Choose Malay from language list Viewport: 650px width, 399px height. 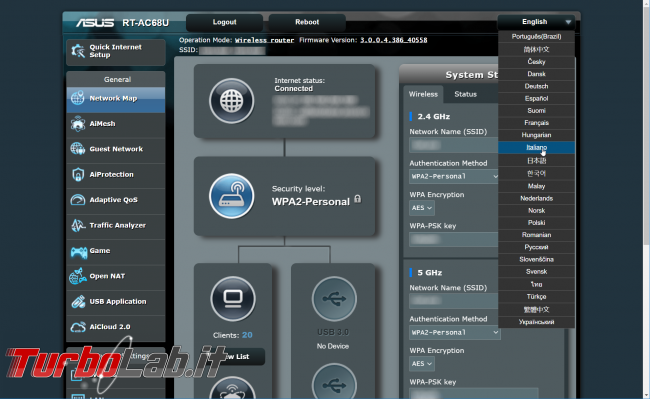click(536, 186)
